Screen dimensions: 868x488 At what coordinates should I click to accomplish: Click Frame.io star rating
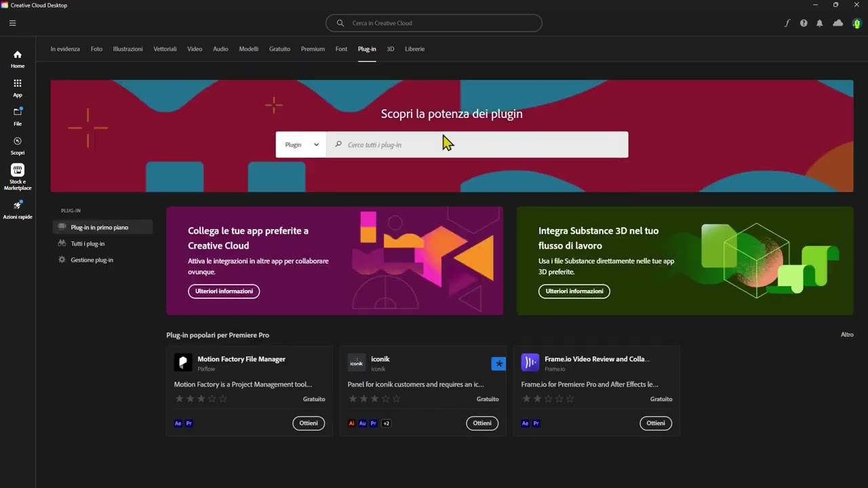(548, 399)
